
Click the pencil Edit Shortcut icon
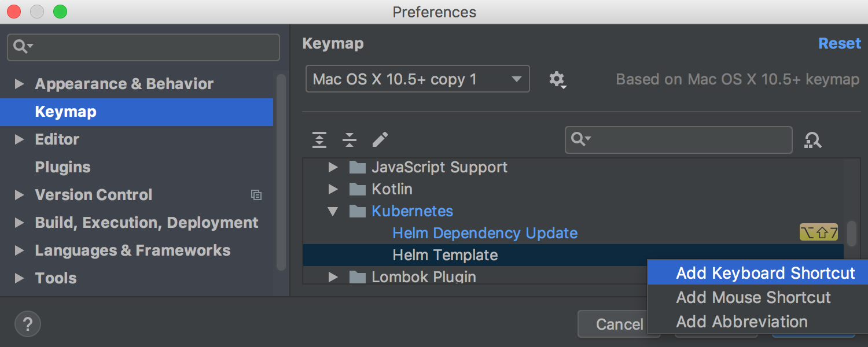coord(380,139)
